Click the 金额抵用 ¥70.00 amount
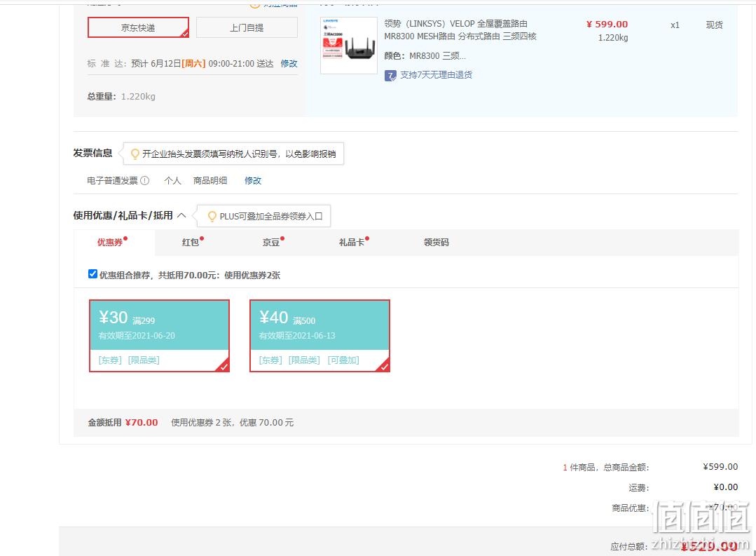756x556 pixels. point(142,423)
